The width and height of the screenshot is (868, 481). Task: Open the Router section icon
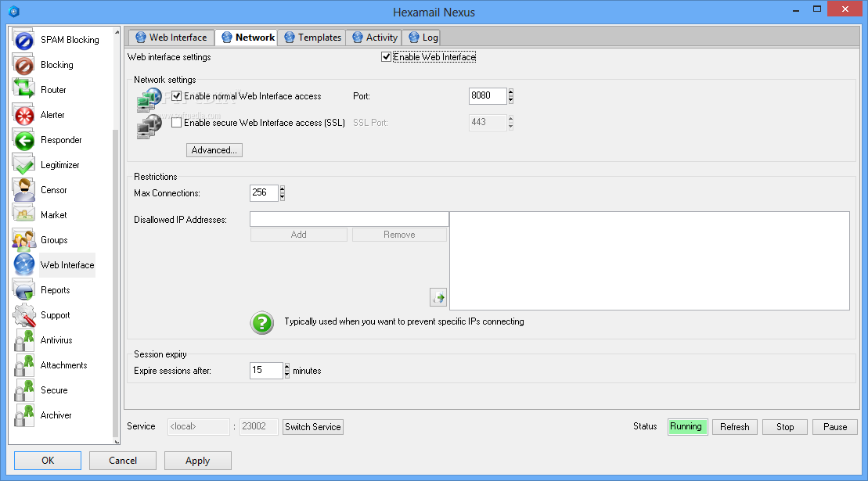coord(23,90)
